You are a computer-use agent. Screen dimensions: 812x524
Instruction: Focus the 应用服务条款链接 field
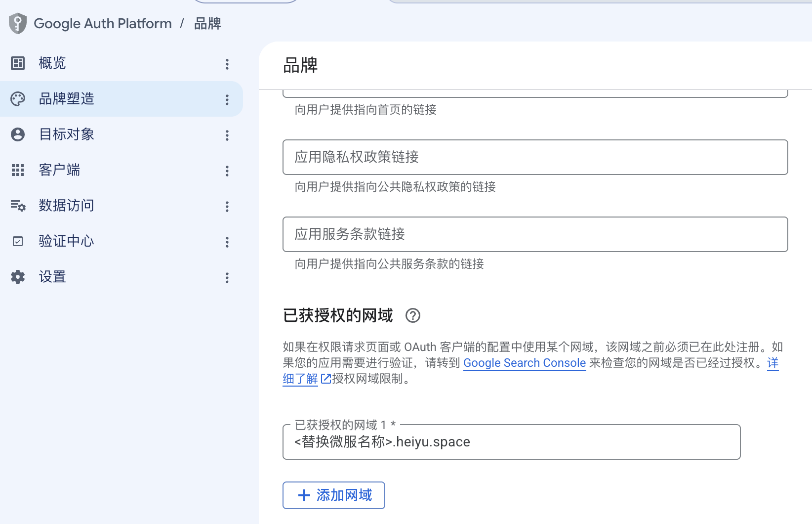(x=535, y=234)
